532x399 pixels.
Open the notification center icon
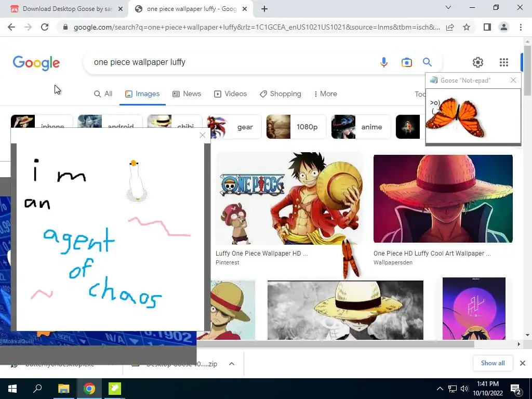[516, 389]
